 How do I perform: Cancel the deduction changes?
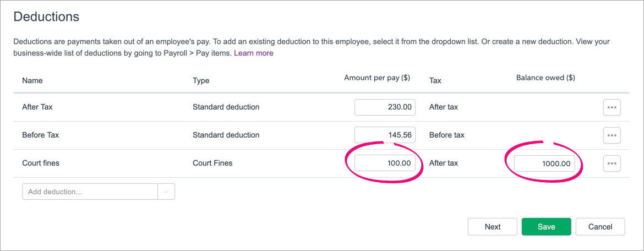600,227
